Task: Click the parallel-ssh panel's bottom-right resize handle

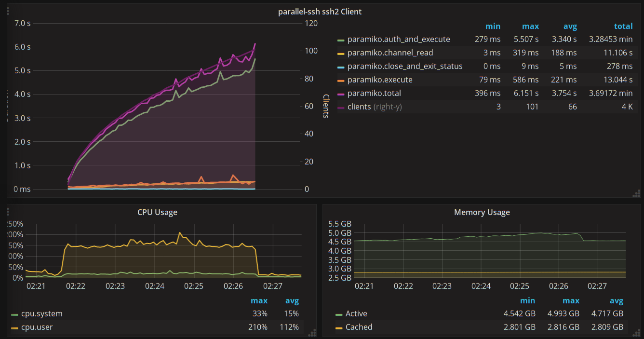Action: pos(636,193)
